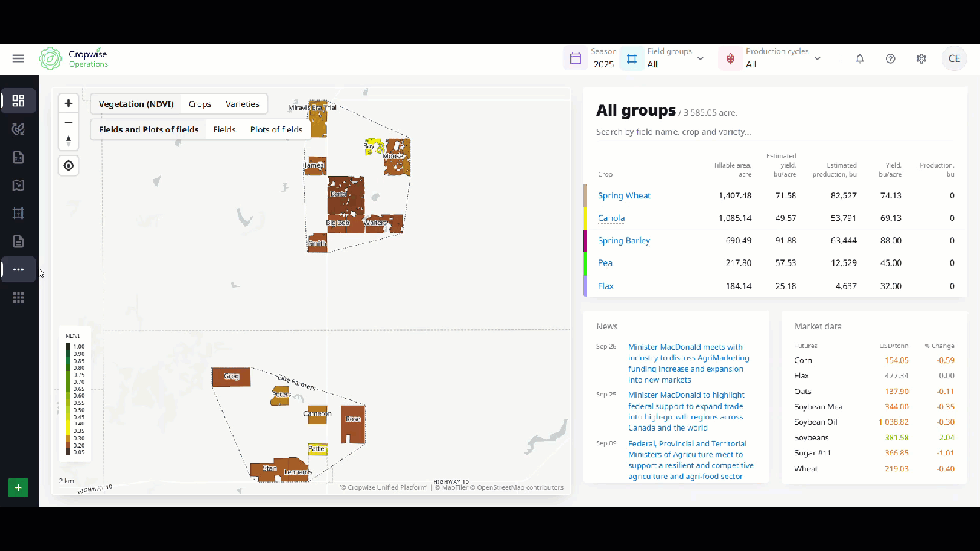980x551 pixels.
Task: Open the Season 2025 selector
Action: coord(593,58)
